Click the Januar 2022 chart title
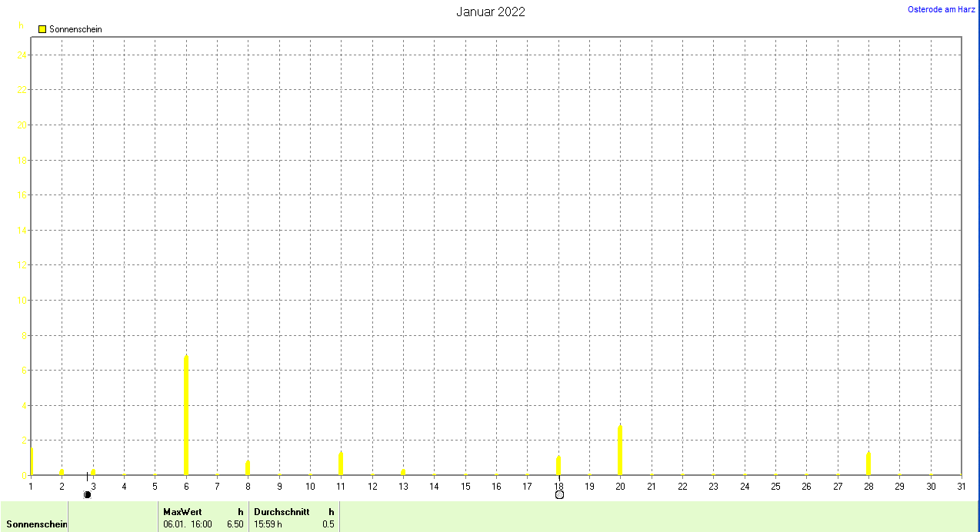 [491, 12]
